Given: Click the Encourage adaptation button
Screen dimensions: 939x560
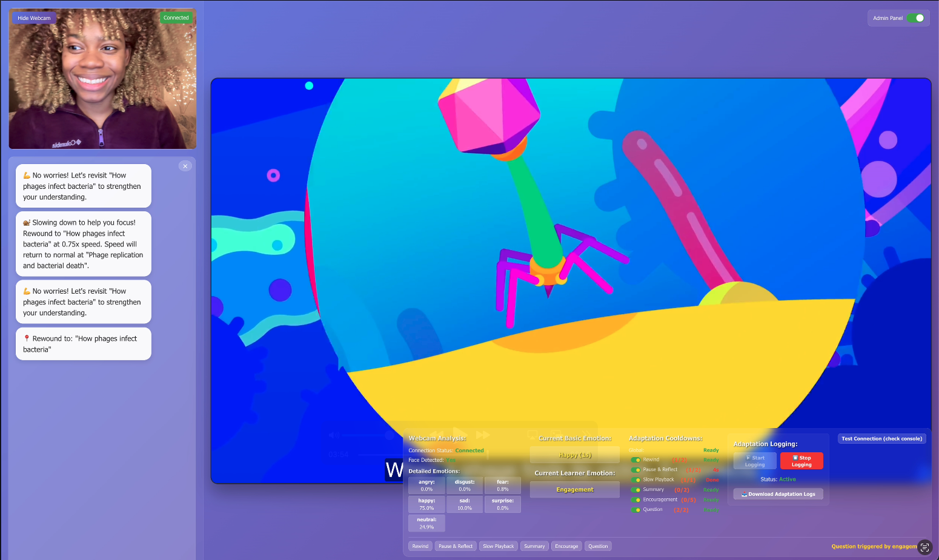Looking at the screenshot, I should 566,545.
